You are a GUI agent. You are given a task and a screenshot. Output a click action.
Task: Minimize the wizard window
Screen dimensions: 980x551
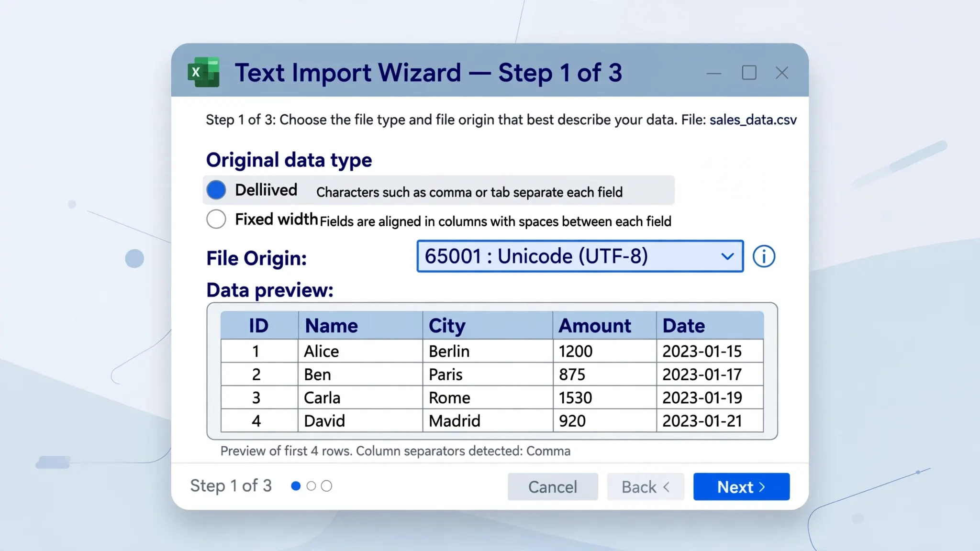click(713, 73)
